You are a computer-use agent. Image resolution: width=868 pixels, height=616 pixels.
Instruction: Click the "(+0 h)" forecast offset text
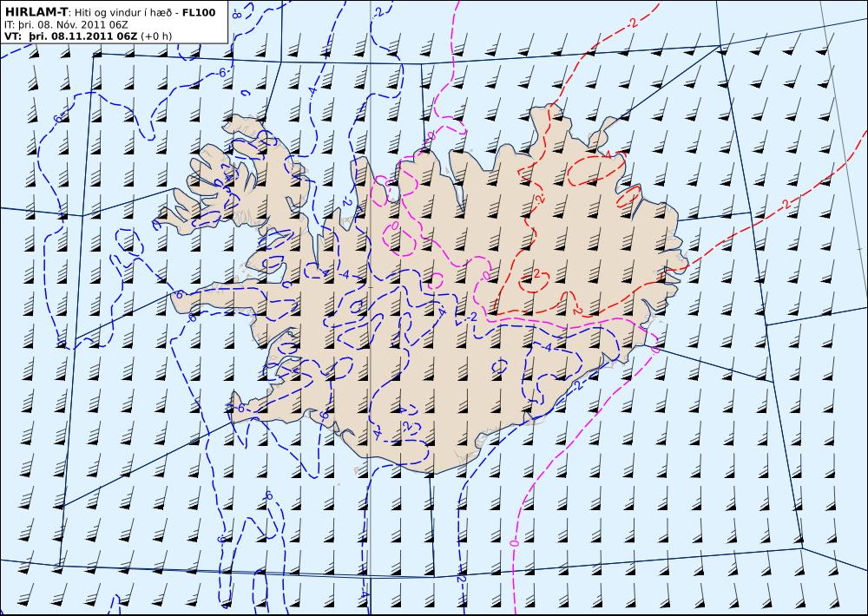tap(156, 36)
